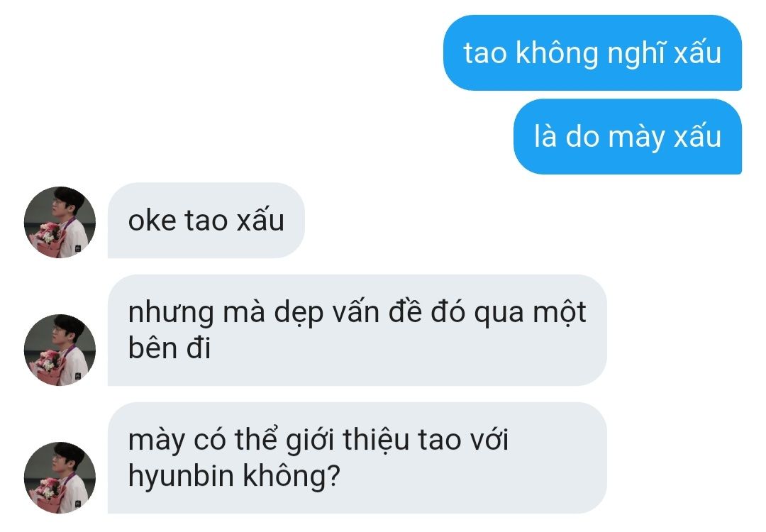Click the word "hyunbin" in last message
Screen dimensions: 766x532
[x=181, y=475]
